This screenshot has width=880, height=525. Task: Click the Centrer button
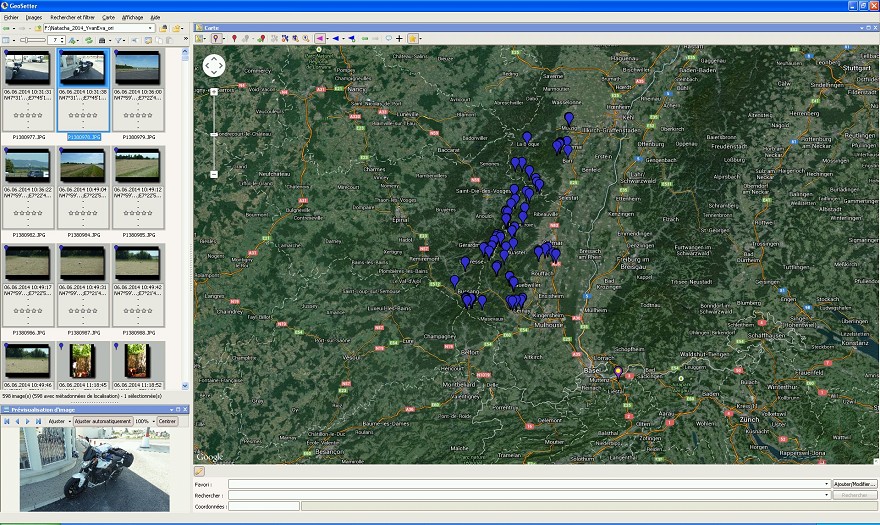167,421
